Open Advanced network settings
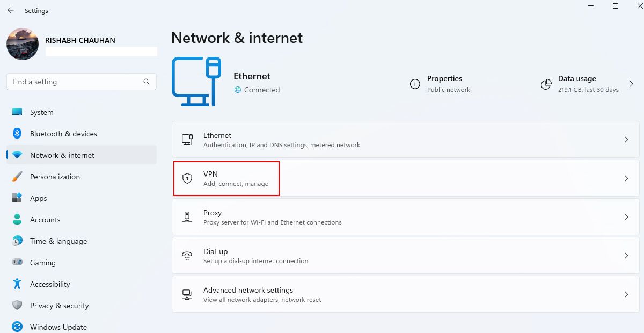 [x=406, y=294]
